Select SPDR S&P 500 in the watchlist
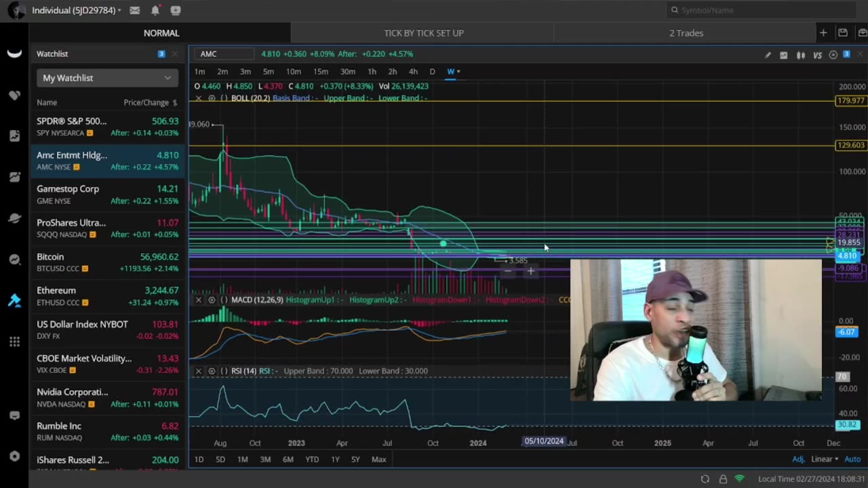Screen dimensions: 868x488 click(107, 127)
